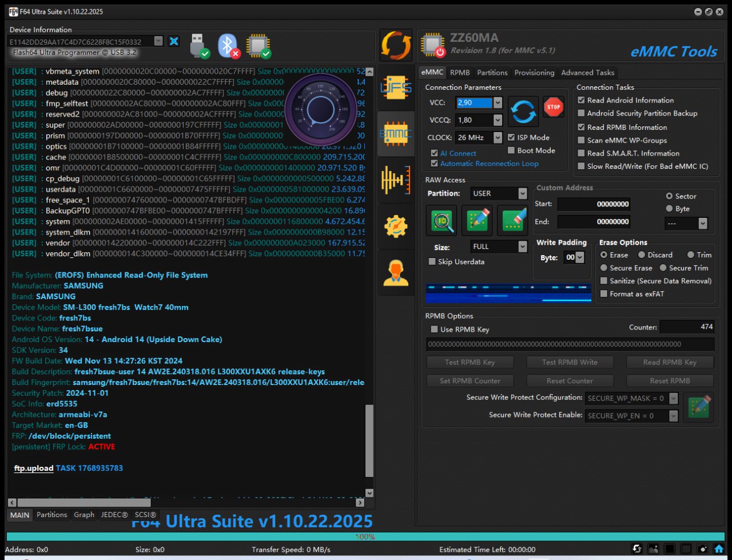The height and width of the screenshot is (560, 732).
Task: Open the JEDEC® log tab
Action: pyautogui.click(x=114, y=515)
